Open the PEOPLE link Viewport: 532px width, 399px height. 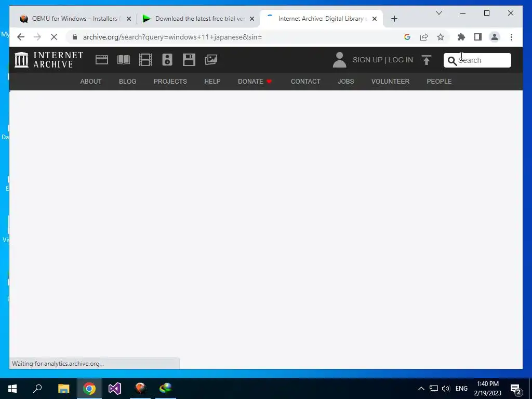439,82
